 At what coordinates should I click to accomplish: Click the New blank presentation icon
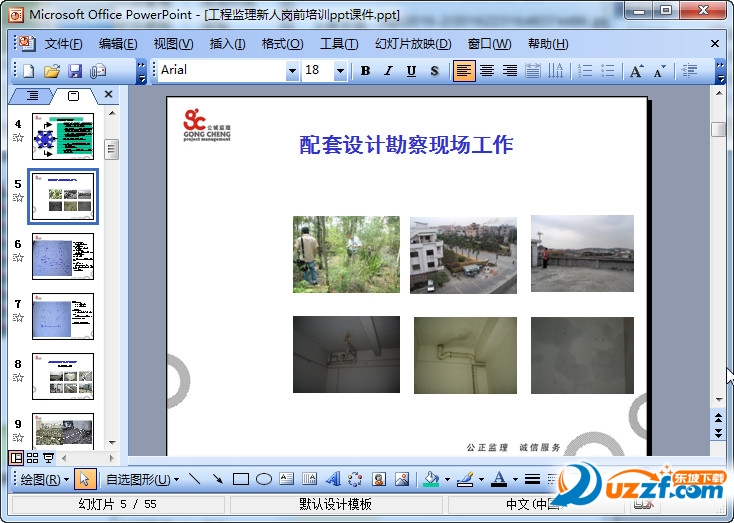[x=29, y=71]
